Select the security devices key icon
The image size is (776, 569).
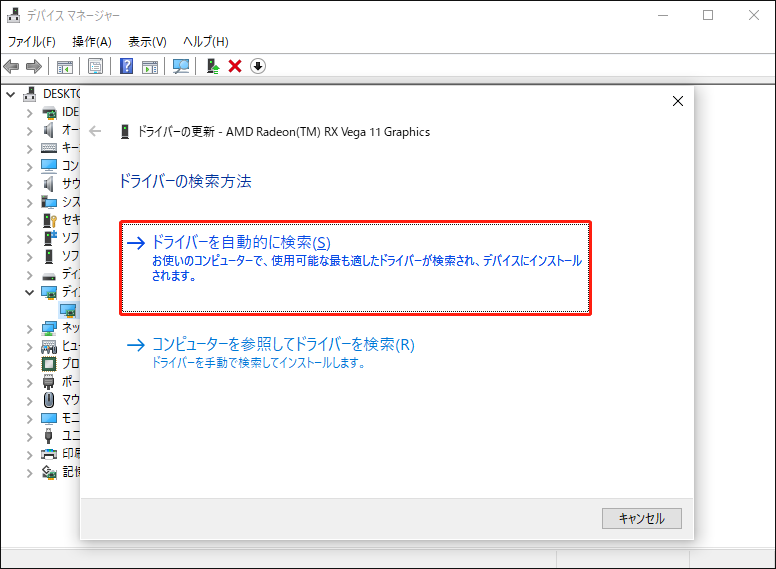click(49, 220)
